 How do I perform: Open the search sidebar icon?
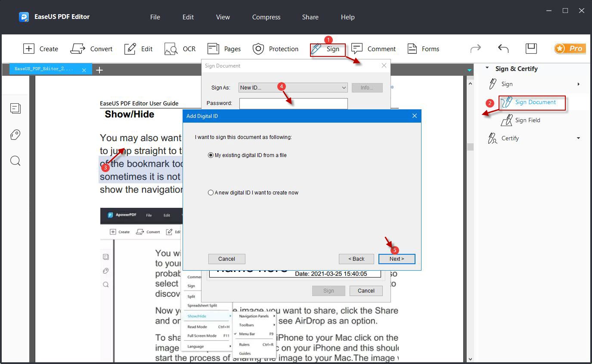coord(15,161)
